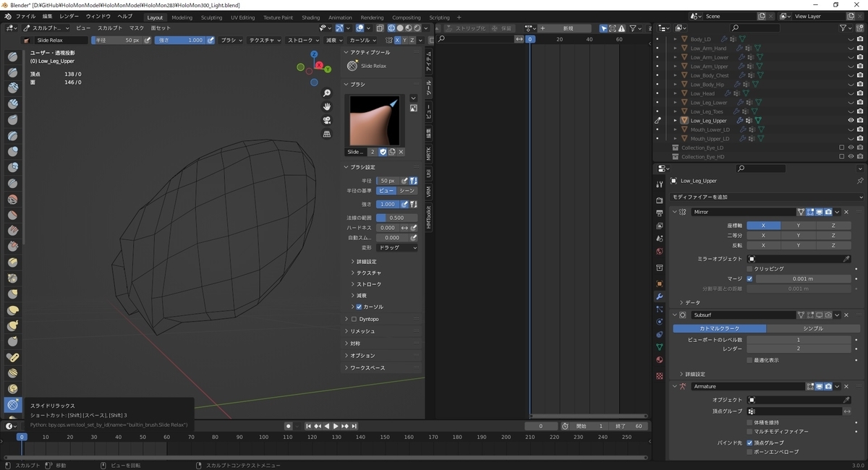Adjust Hardness 0.000 slider
Viewport: 868px width, 470px height.
click(388, 227)
